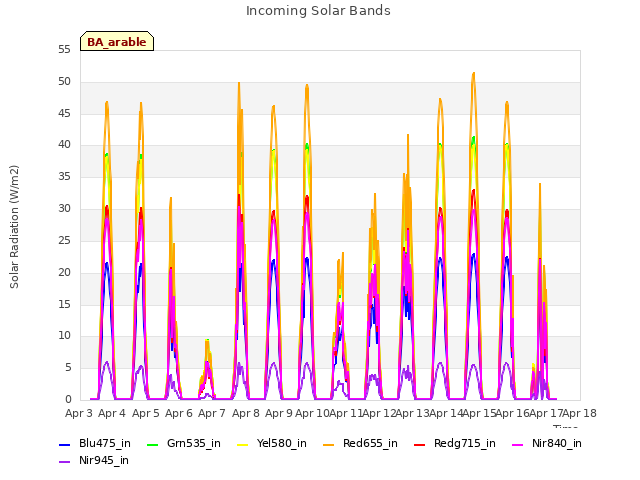Click the highest orange peak near Apr 15
Image resolution: width=640 pixels, height=480 pixels.
click(473, 74)
